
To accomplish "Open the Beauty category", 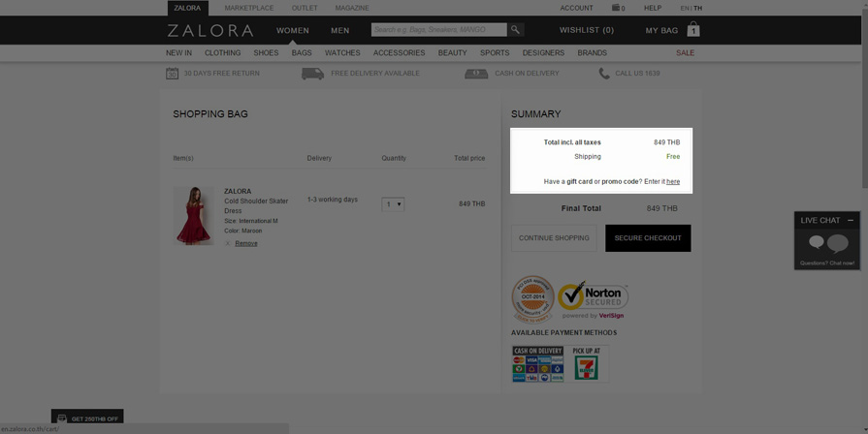I will [453, 53].
